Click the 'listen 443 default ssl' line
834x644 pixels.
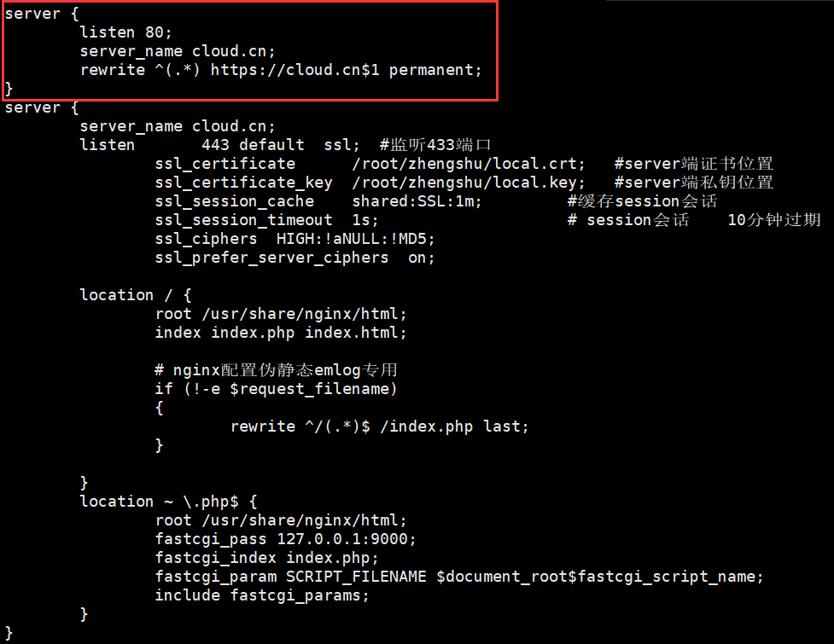click(219, 145)
